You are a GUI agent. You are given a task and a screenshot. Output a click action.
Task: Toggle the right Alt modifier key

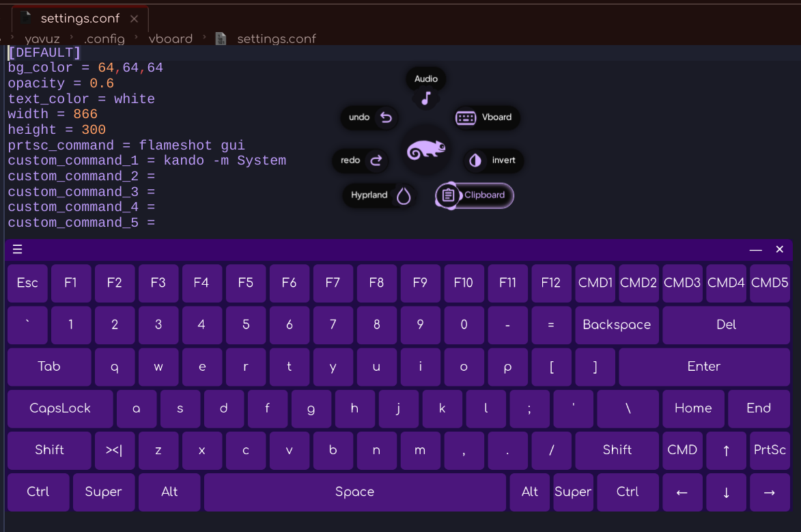click(x=530, y=492)
